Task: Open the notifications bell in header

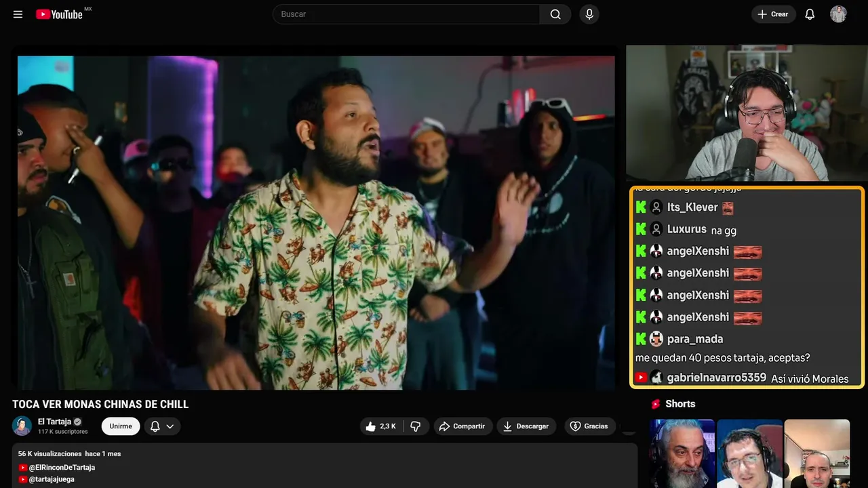Action: point(810,14)
